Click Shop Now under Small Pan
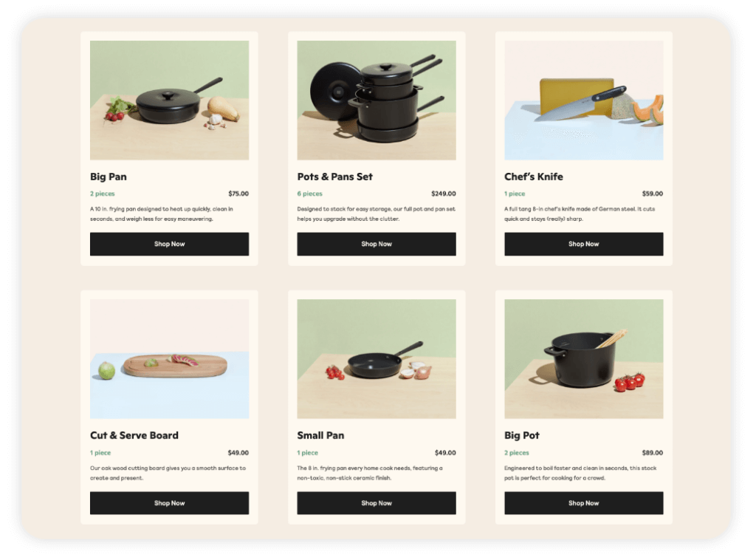The height and width of the screenshot is (560, 756). (376, 503)
